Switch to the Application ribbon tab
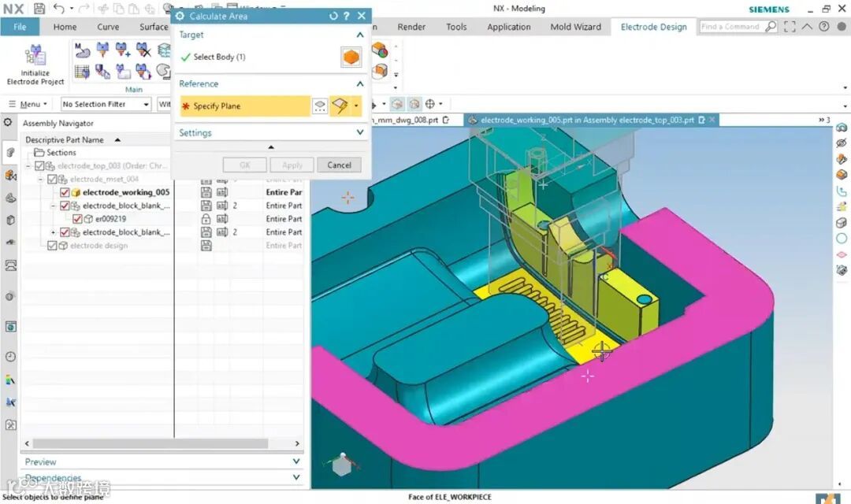This screenshot has width=851, height=504. click(509, 27)
